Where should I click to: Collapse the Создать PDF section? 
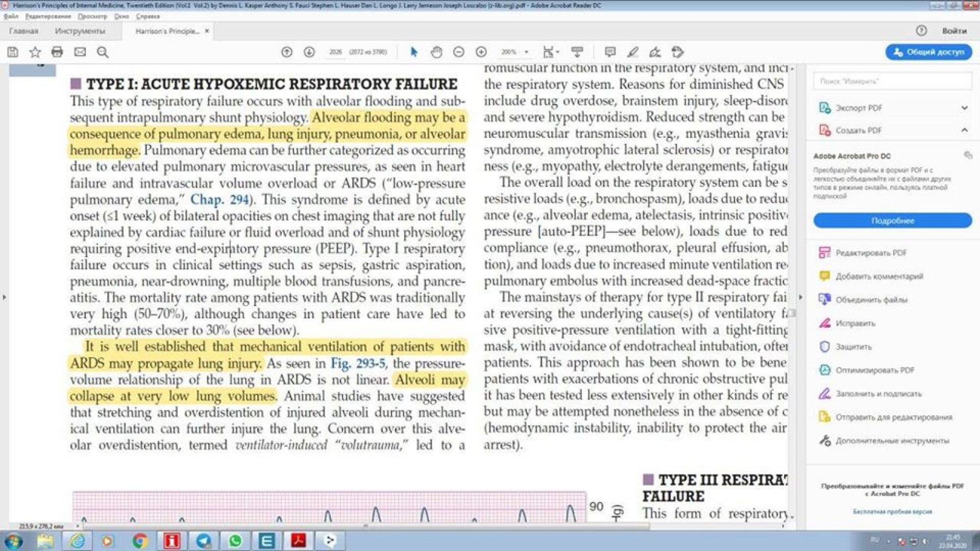pos(964,130)
